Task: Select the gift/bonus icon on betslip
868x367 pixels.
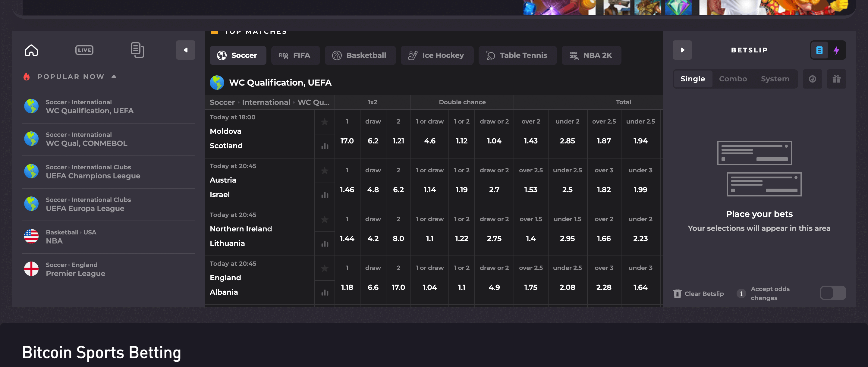Action: (836, 79)
